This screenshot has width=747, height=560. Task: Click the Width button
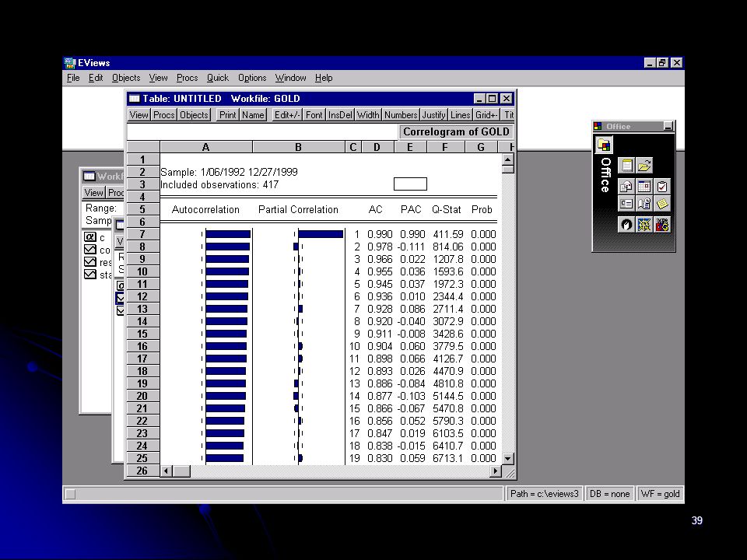click(x=368, y=115)
